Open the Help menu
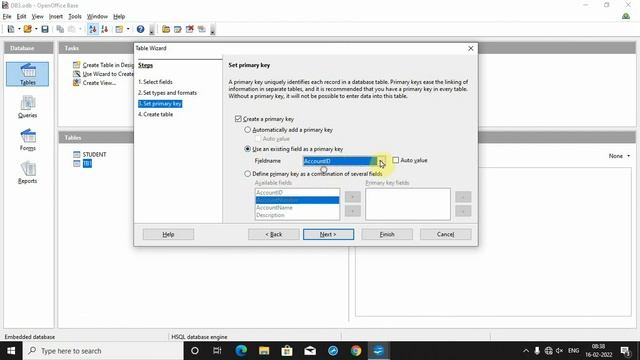Viewport: 640px width, 360px height. tap(119, 16)
